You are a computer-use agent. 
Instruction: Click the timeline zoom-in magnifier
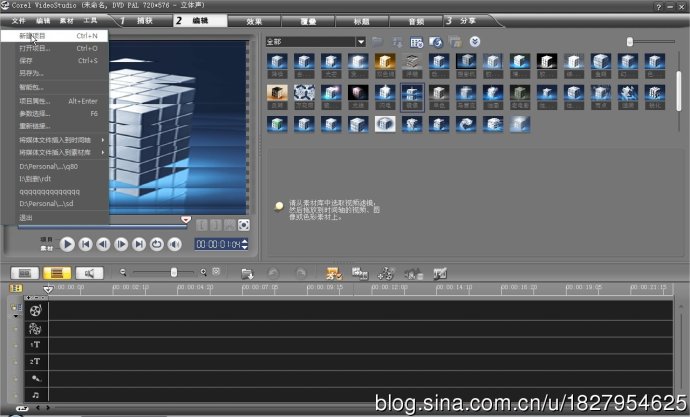pyautogui.click(x=203, y=273)
